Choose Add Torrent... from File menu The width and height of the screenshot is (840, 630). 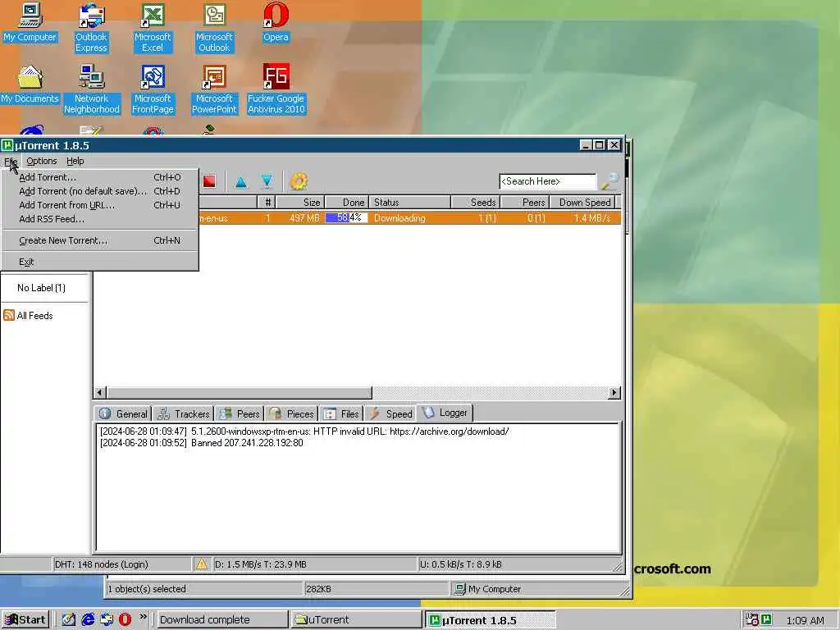(100, 177)
